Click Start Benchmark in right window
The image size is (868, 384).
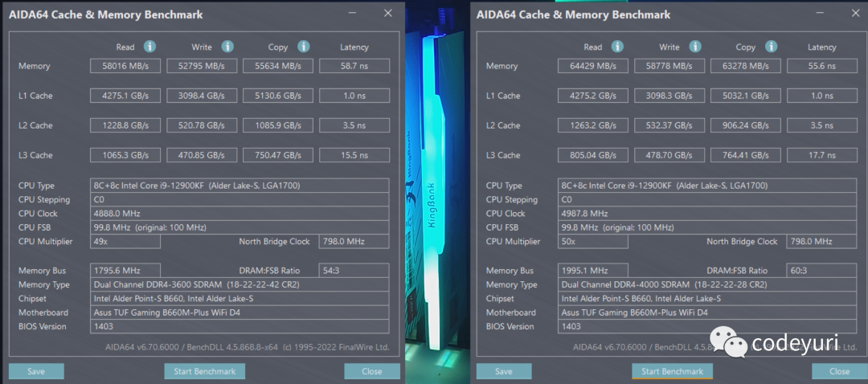coord(672,371)
